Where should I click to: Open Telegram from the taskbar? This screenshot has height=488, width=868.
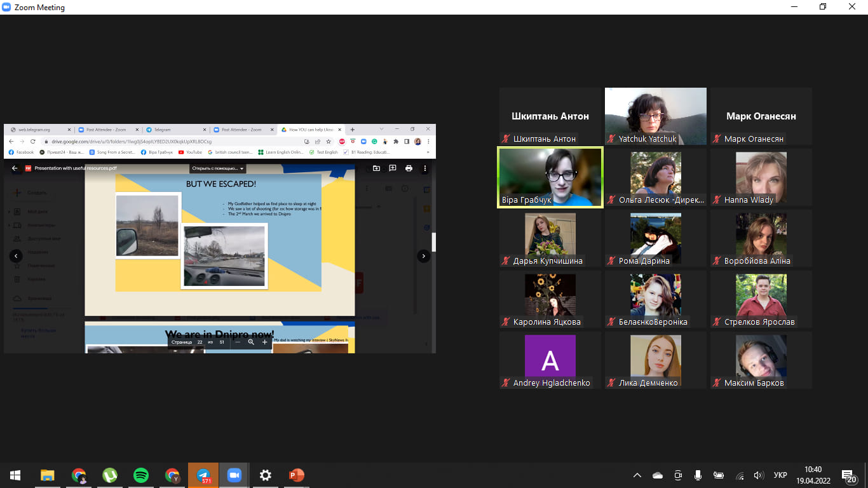coord(203,475)
